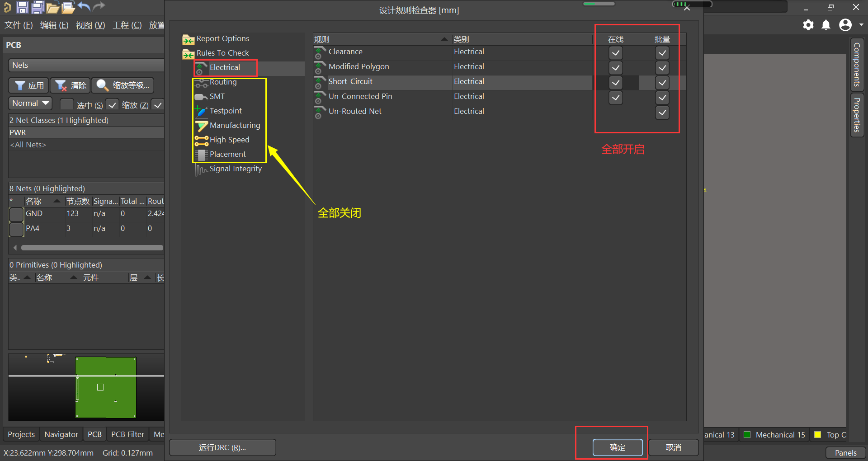The height and width of the screenshot is (461, 868).
Task: Click the Modified Polygon rule icon
Action: click(320, 67)
